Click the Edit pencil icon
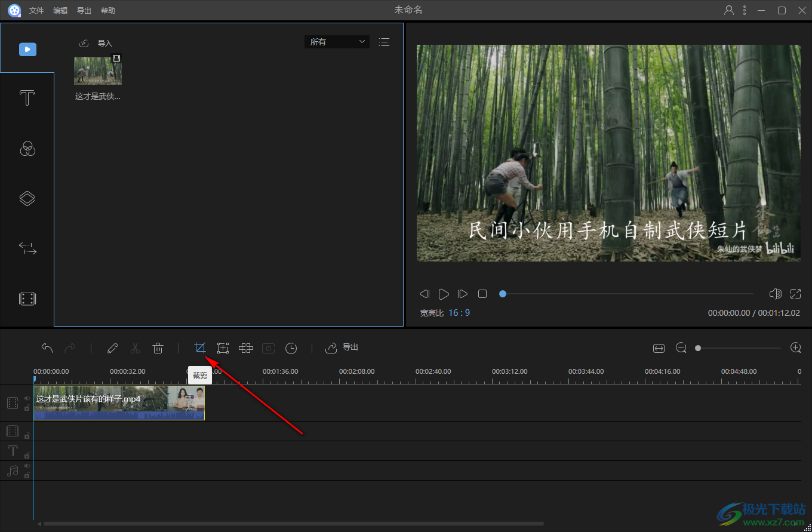Image resolution: width=812 pixels, height=532 pixels. coord(112,348)
